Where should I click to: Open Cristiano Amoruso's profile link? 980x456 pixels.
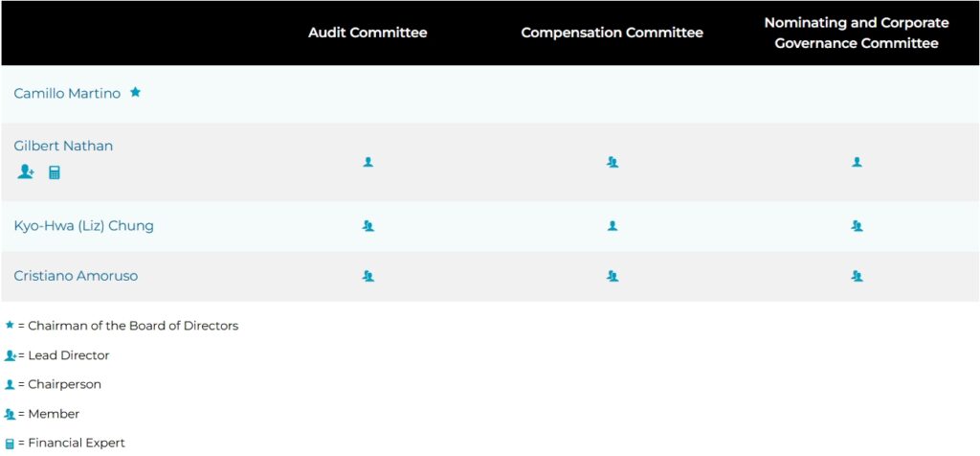tap(76, 276)
